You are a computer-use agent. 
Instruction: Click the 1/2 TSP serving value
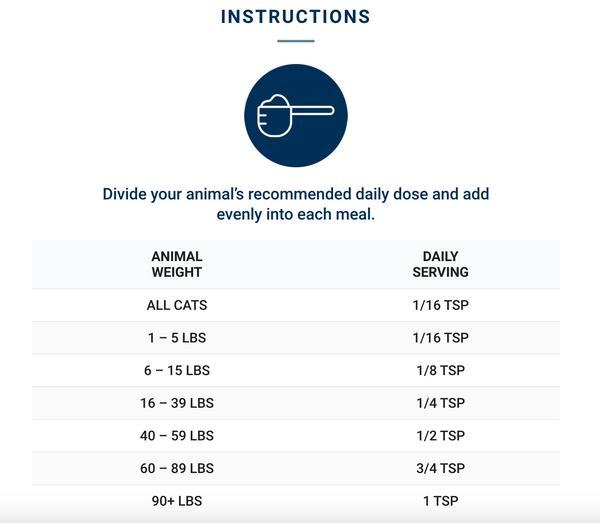[x=440, y=436]
